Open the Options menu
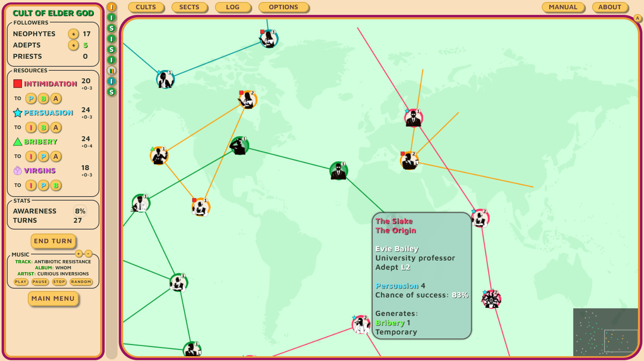 pyautogui.click(x=283, y=7)
